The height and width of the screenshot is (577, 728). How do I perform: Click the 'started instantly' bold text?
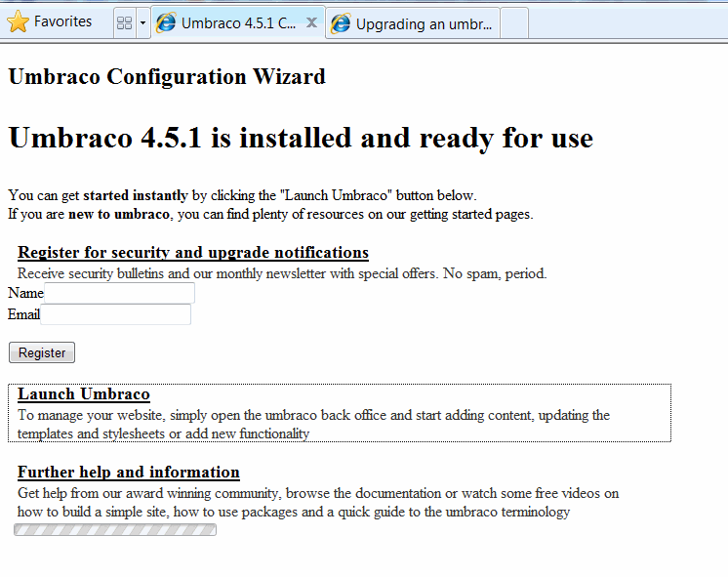point(136,195)
